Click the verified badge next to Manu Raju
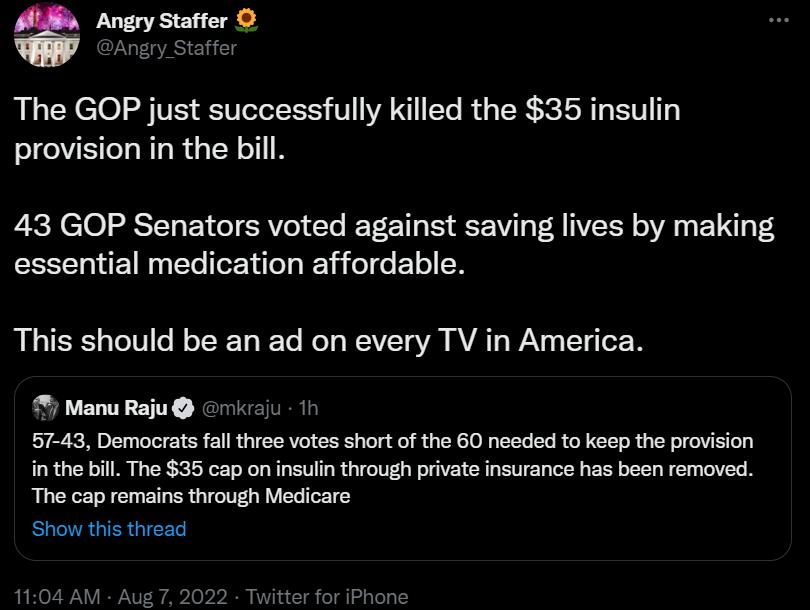 pos(183,405)
